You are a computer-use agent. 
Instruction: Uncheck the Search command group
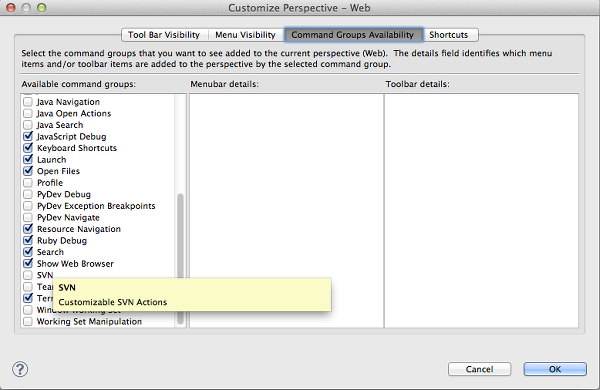point(28,252)
